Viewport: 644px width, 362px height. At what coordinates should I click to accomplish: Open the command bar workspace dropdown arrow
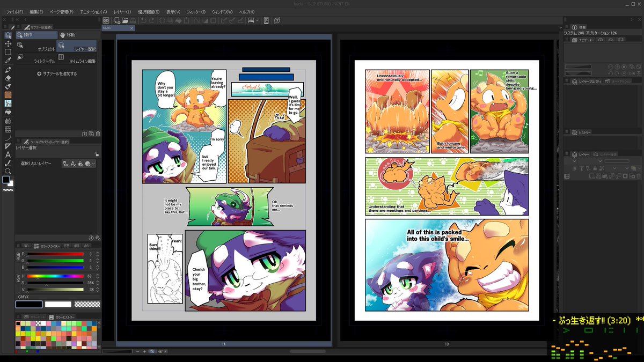click(x=258, y=20)
